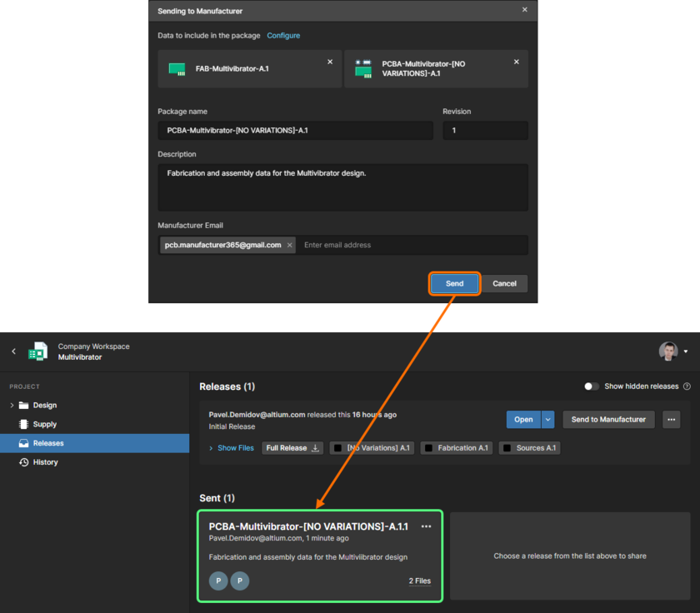This screenshot has width=700, height=613.
Task: Open options menu on PCBA-Multivibrator-[NO VARIATIONS]-A.1.1 card
Action: pyautogui.click(x=426, y=526)
